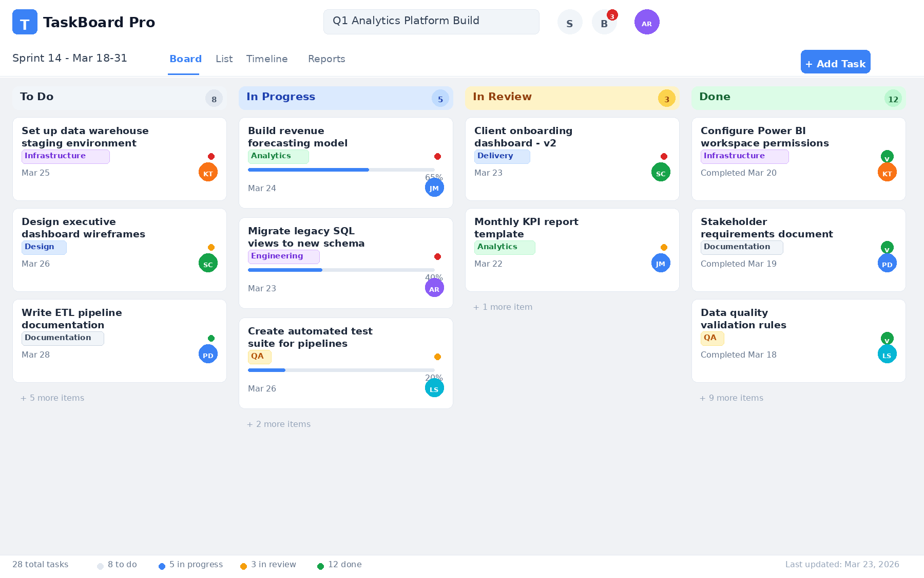Click JM avatar on Monthly KPI report card
The width and height of the screenshot is (924, 578).
tap(661, 263)
